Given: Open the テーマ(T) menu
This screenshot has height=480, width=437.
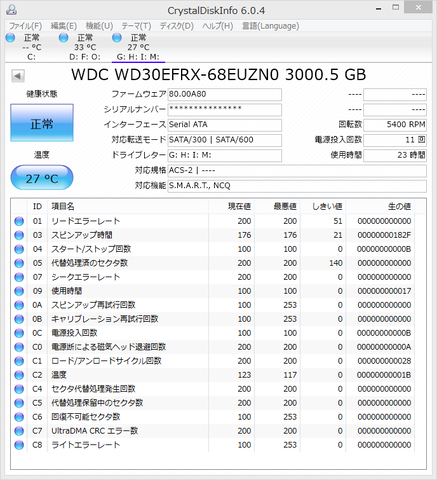Looking at the screenshot, I should click(136, 26).
